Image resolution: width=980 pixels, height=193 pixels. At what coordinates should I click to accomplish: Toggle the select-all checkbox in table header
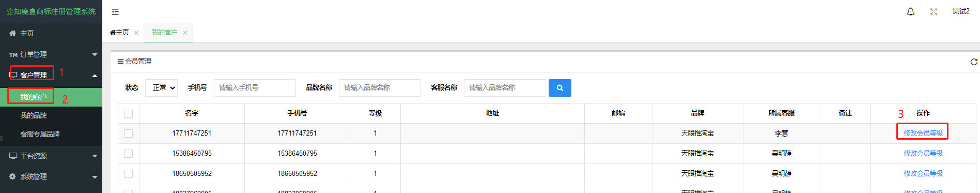pos(129,113)
